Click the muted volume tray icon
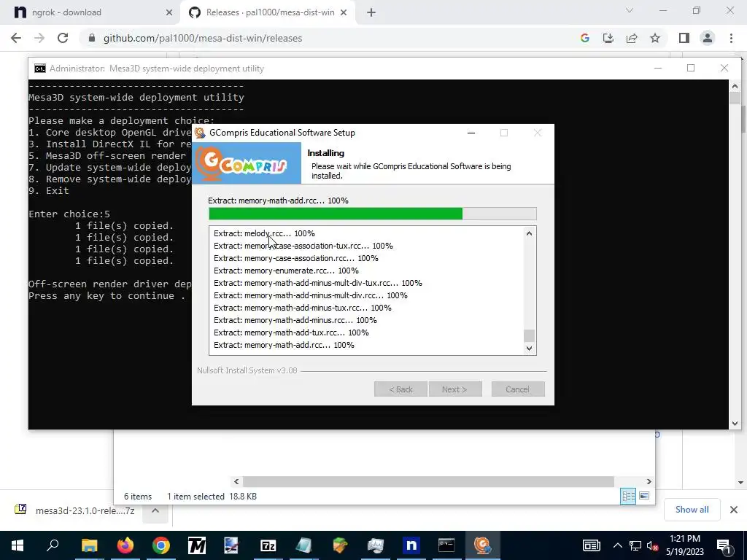The image size is (747, 560). [x=653, y=545]
